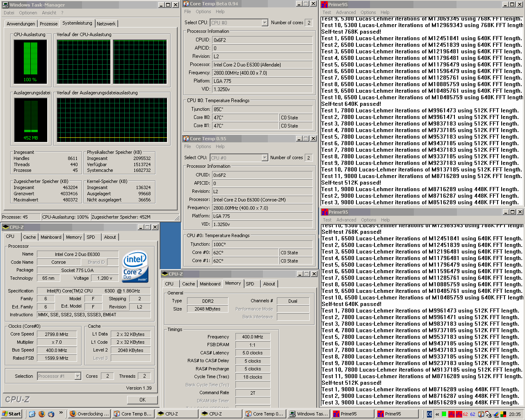Click the Verlauf der Auslagerungsdateiauslastung graph
Viewport: 525px width, 420px height.
112,120
